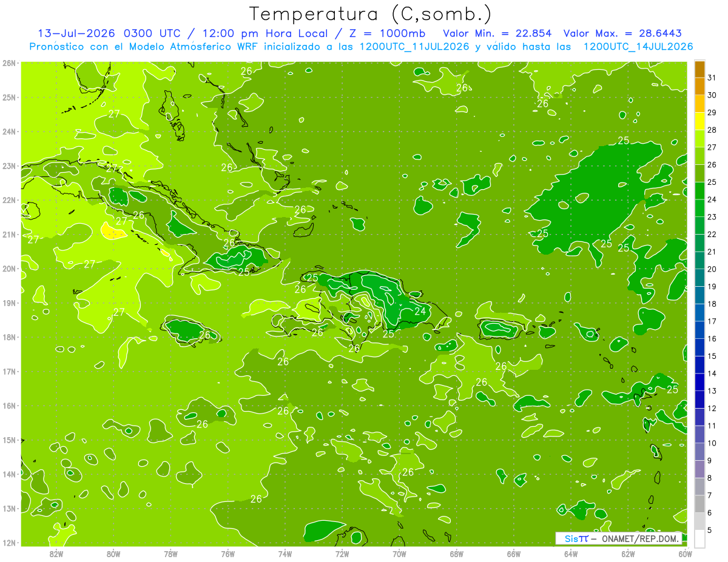Viewport: 728px width, 562px height.
Task: Click the "18" label on the color scale
Action: pos(712,304)
